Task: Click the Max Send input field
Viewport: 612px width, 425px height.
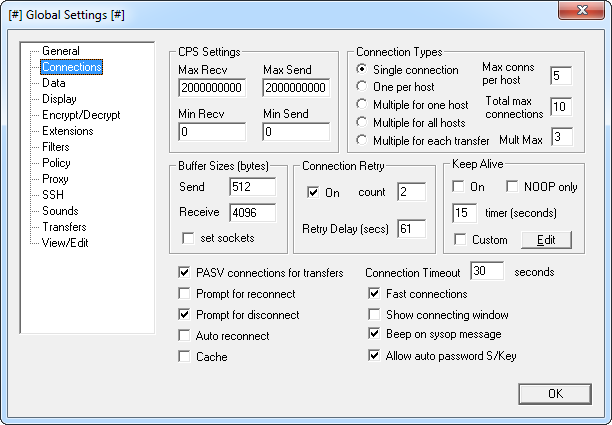Action: coord(296,88)
